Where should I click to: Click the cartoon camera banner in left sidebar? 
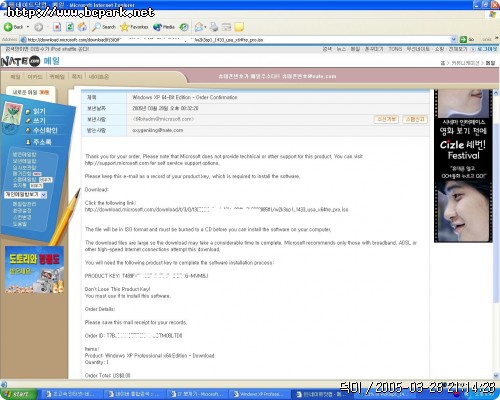click(34, 270)
